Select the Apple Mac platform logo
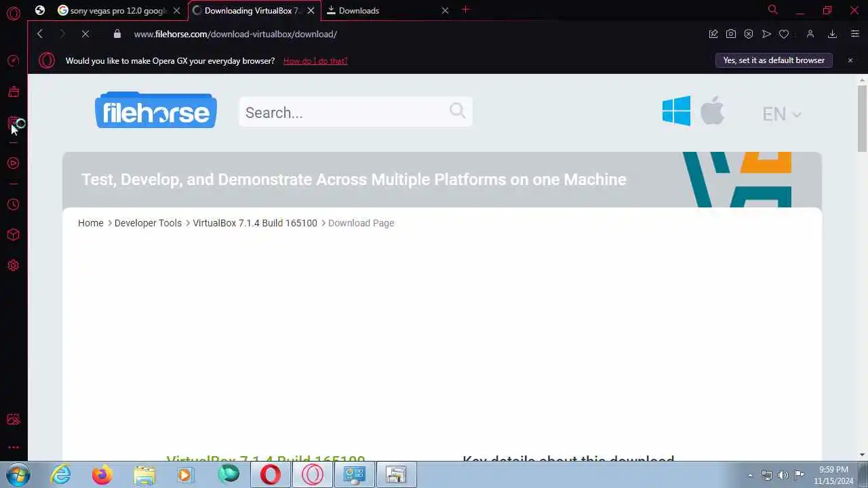 pos(712,110)
